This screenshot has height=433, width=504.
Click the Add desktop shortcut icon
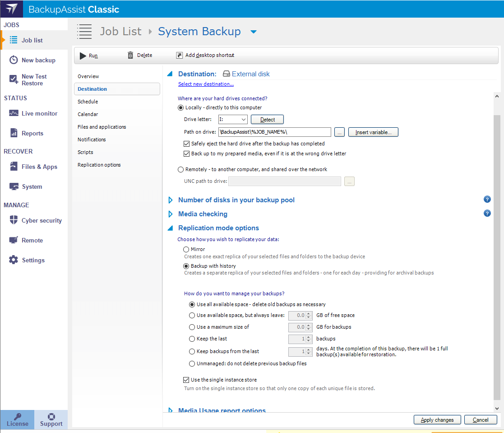pyautogui.click(x=179, y=55)
